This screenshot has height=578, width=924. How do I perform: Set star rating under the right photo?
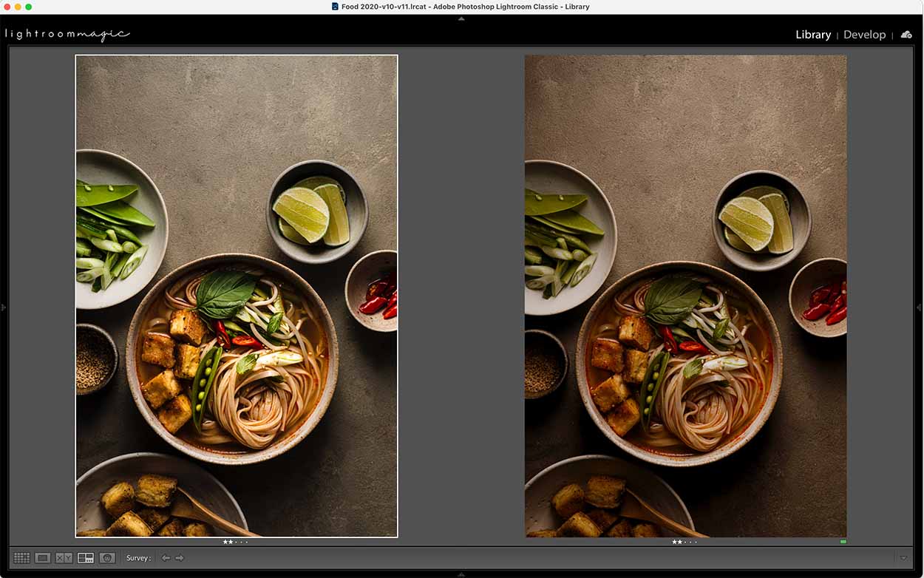685,542
